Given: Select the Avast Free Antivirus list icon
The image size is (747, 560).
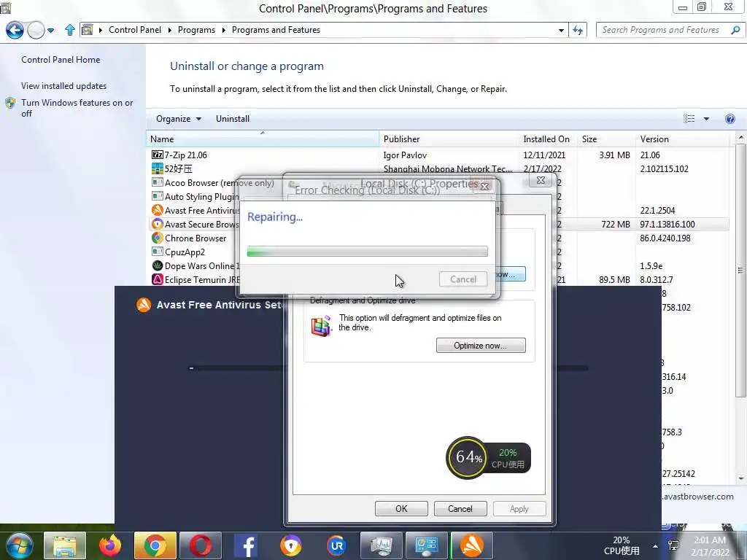Looking at the screenshot, I should [x=158, y=210].
